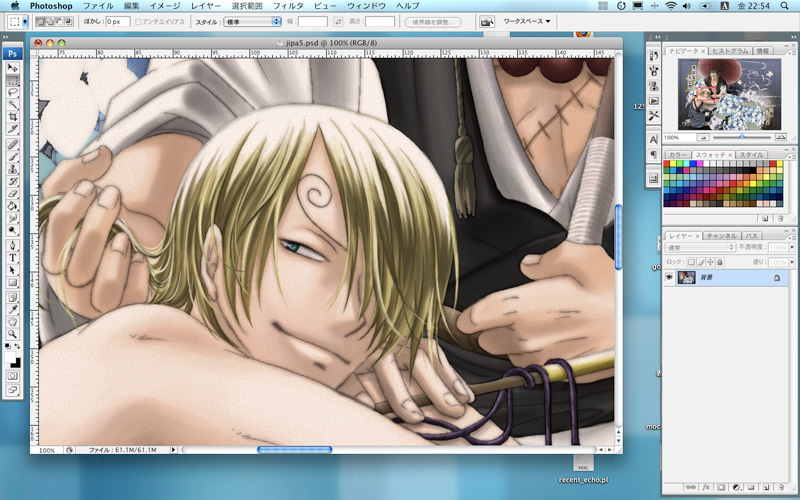Select the Blur tool
This screenshot has width=800, height=500.
coord(12,218)
